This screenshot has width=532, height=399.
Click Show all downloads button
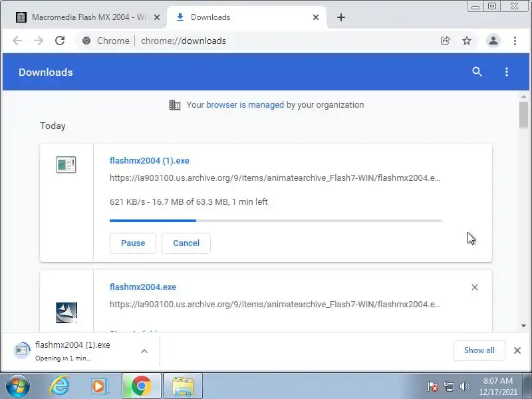pyautogui.click(x=479, y=350)
